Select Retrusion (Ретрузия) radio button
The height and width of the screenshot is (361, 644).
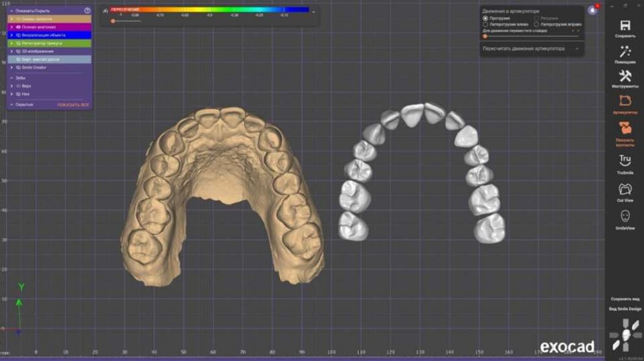pos(536,18)
